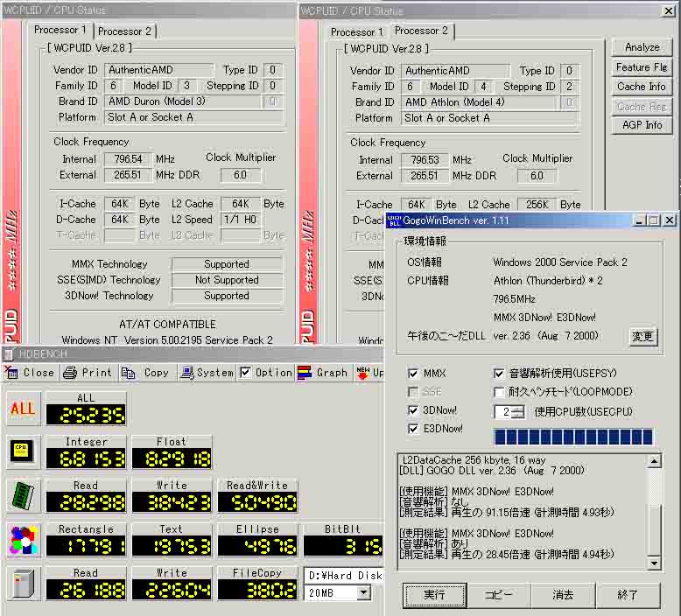Click the Integer score display
This screenshot has height=616, width=681.
click(86, 458)
